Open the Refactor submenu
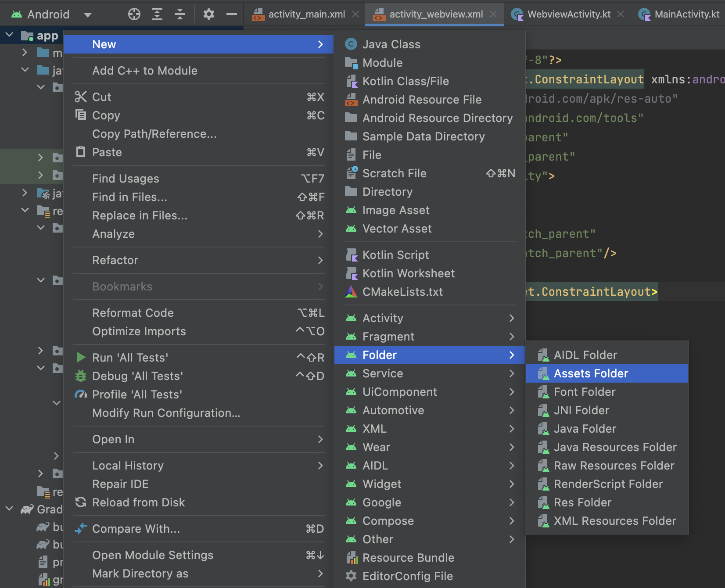This screenshot has height=588, width=725. coord(199,260)
